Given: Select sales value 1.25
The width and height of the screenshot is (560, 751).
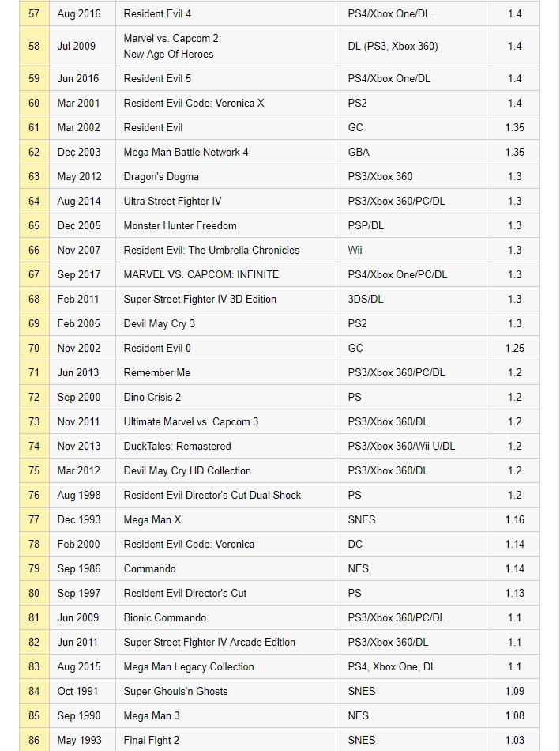Looking at the screenshot, I should 514,348.
